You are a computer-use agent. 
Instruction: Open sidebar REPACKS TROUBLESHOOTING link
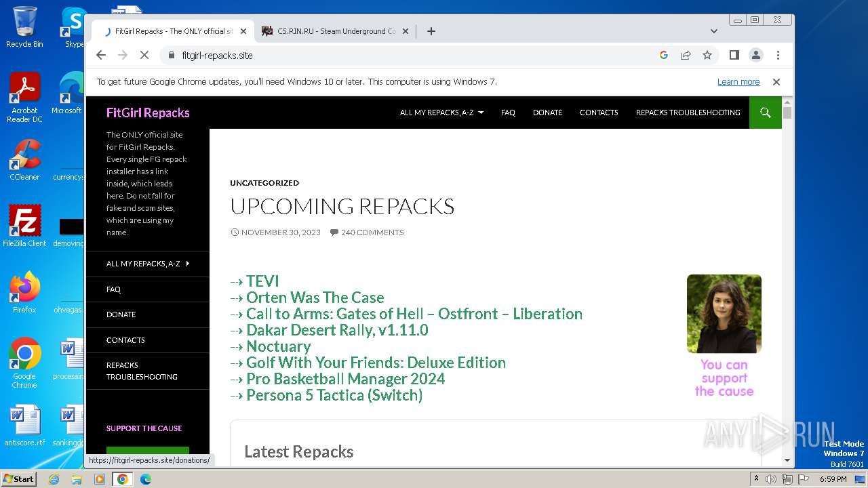coord(142,371)
